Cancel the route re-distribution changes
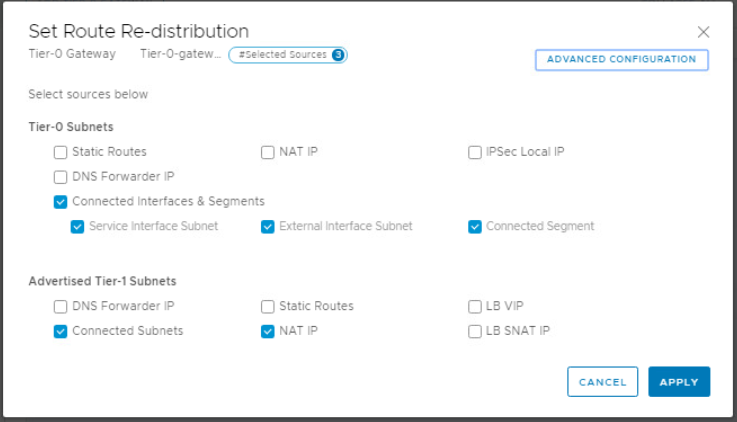Viewport: 737px width, 422px height. (x=602, y=382)
